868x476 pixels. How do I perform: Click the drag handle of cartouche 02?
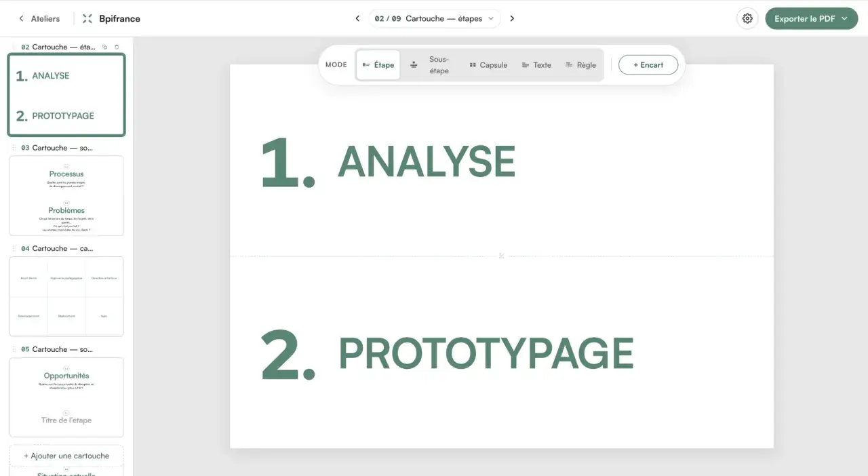point(14,47)
